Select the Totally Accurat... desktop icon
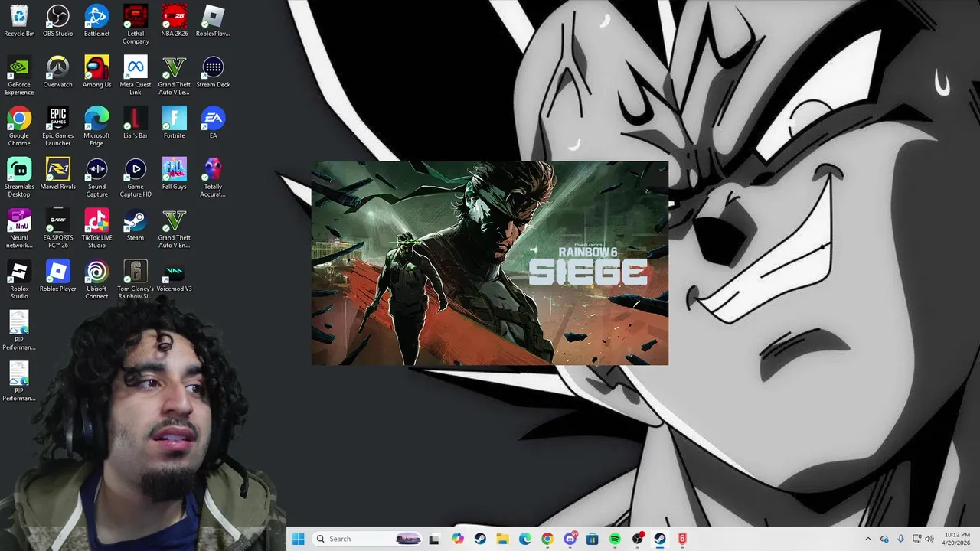This screenshot has height=551, width=980. (x=213, y=178)
